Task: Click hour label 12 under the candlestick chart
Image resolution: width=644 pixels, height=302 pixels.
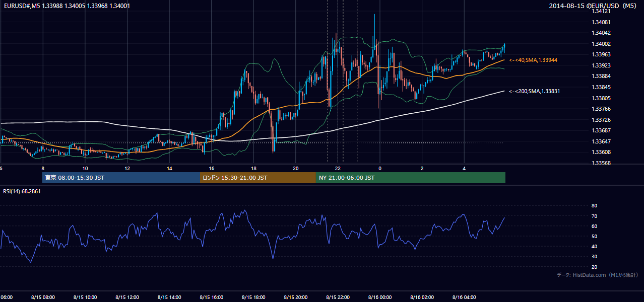Action: tap(127, 169)
